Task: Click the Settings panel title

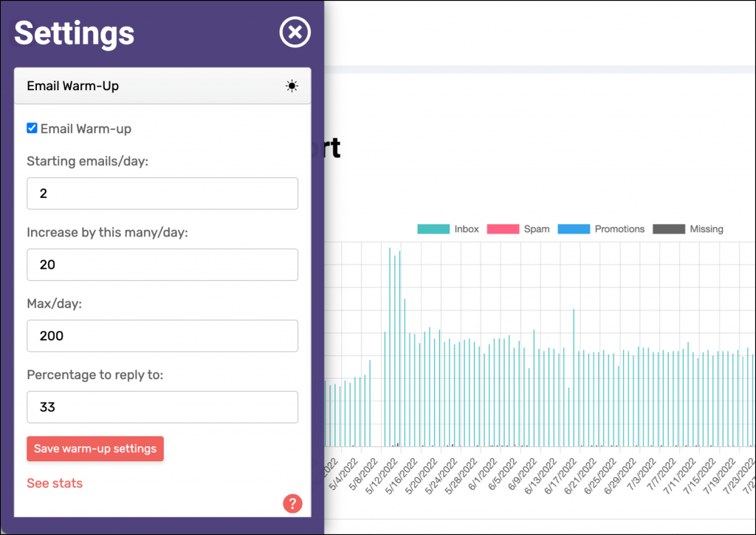Action: coord(74,33)
